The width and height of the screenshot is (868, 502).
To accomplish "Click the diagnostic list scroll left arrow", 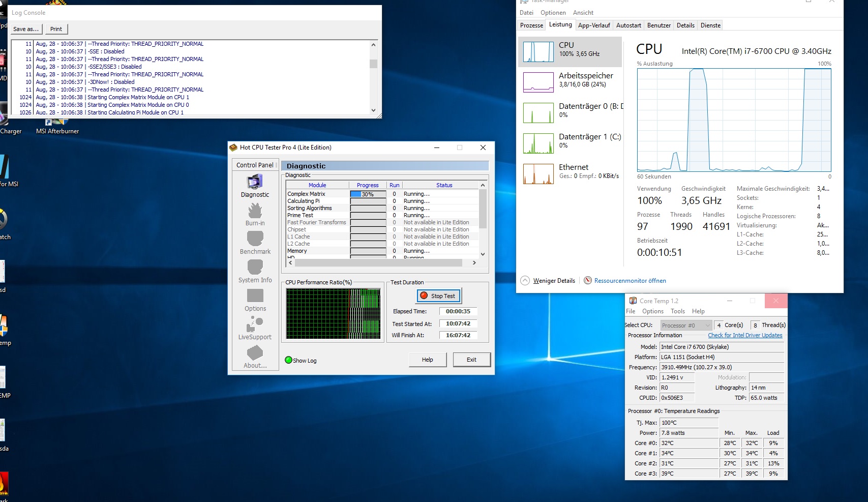I will [290, 263].
